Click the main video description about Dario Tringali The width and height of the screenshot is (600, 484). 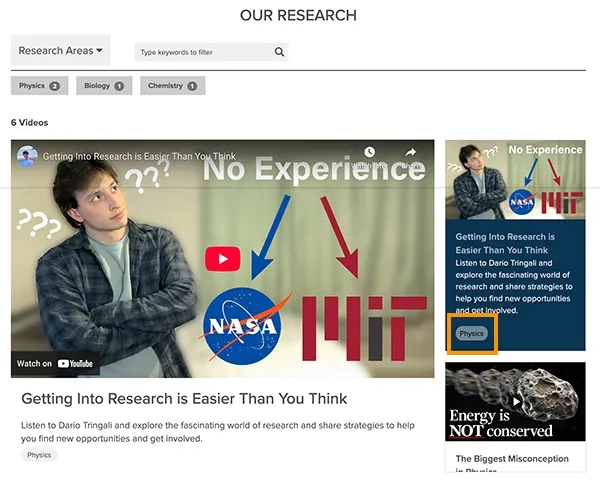[x=218, y=432]
